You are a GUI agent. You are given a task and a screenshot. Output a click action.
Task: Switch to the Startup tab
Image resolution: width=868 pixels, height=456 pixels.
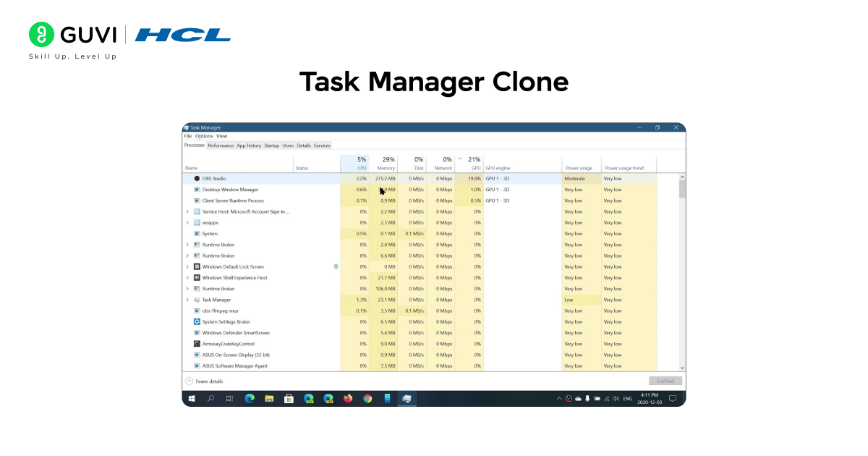[271, 145]
